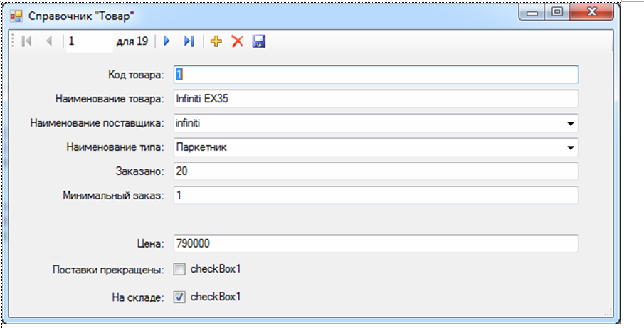Delete current record with red X
The height and width of the screenshot is (328, 644).
[238, 41]
